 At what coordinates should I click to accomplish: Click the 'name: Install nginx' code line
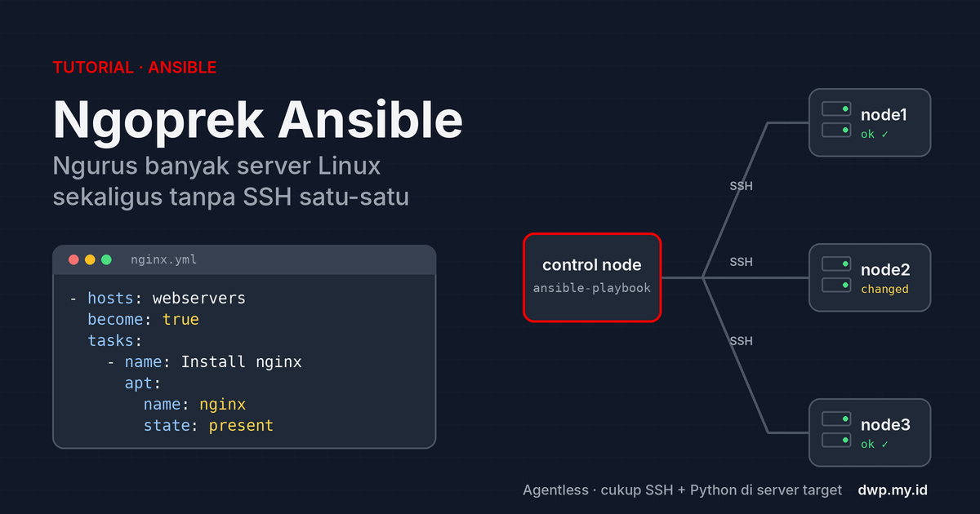coord(204,361)
